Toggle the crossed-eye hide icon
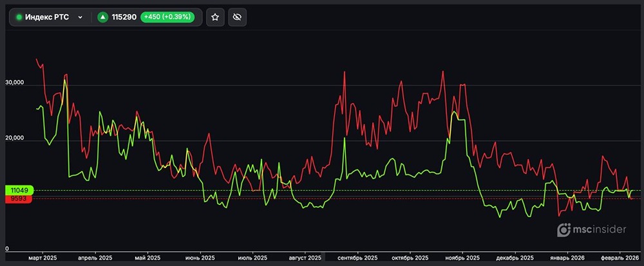The height and width of the screenshot is (266, 644). (236, 17)
